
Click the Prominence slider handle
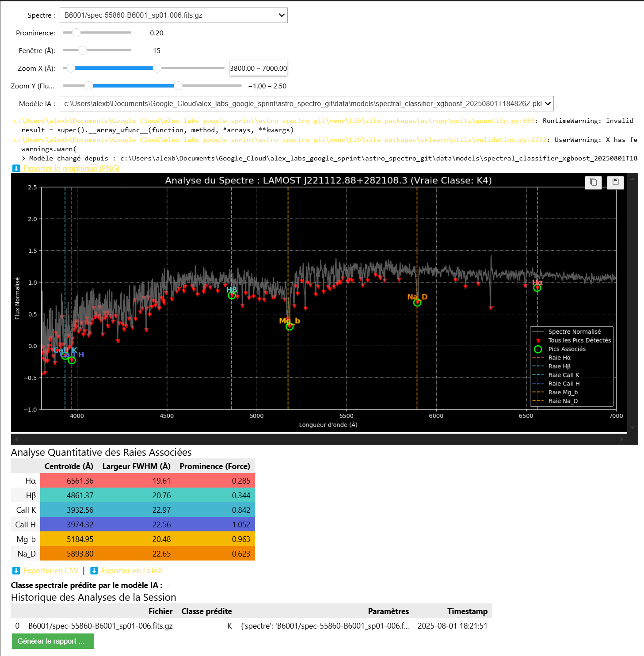point(76,32)
